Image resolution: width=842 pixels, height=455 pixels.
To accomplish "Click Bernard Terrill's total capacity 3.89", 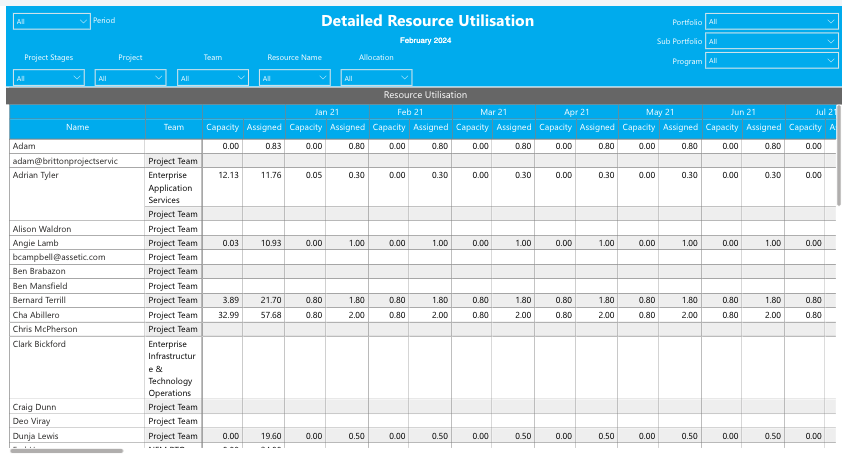I will (222, 300).
